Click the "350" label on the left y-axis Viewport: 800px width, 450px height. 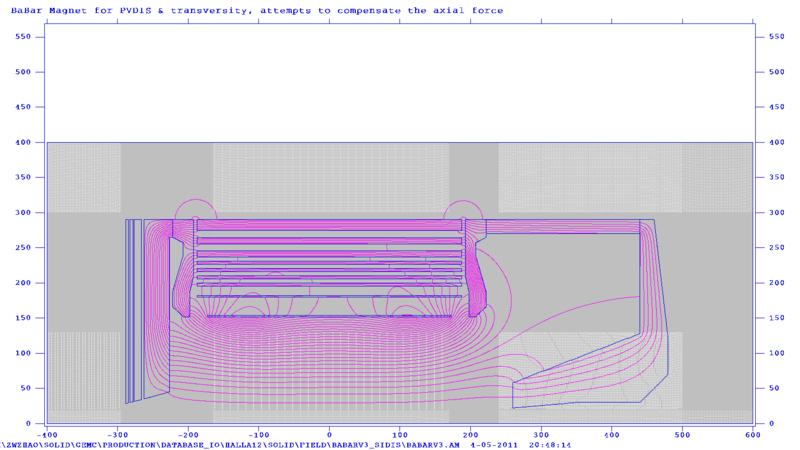(x=23, y=178)
